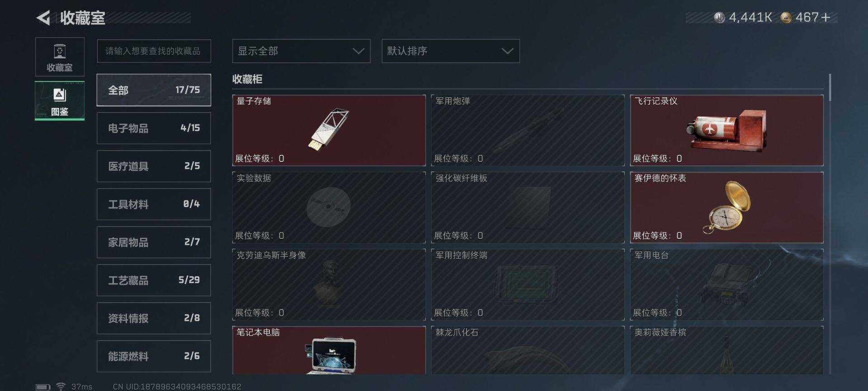Image resolution: width=868 pixels, height=391 pixels.
Task: Tap the gold currency icon
Action: coord(786,18)
